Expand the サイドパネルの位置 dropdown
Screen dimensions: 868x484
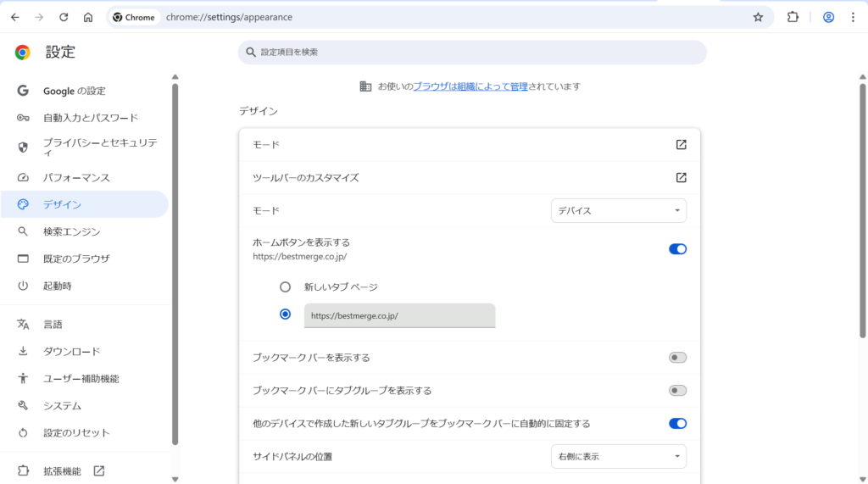pyautogui.click(x=618, y=457)
